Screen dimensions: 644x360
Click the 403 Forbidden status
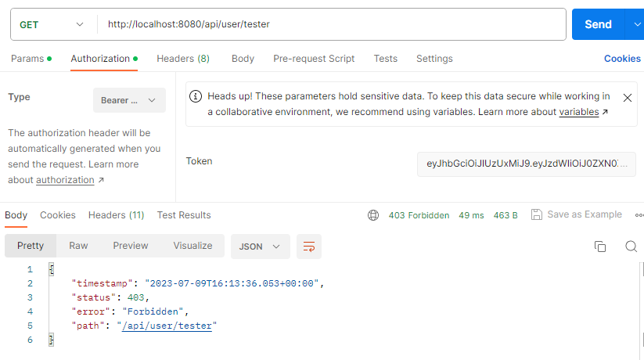pos(419,215)
